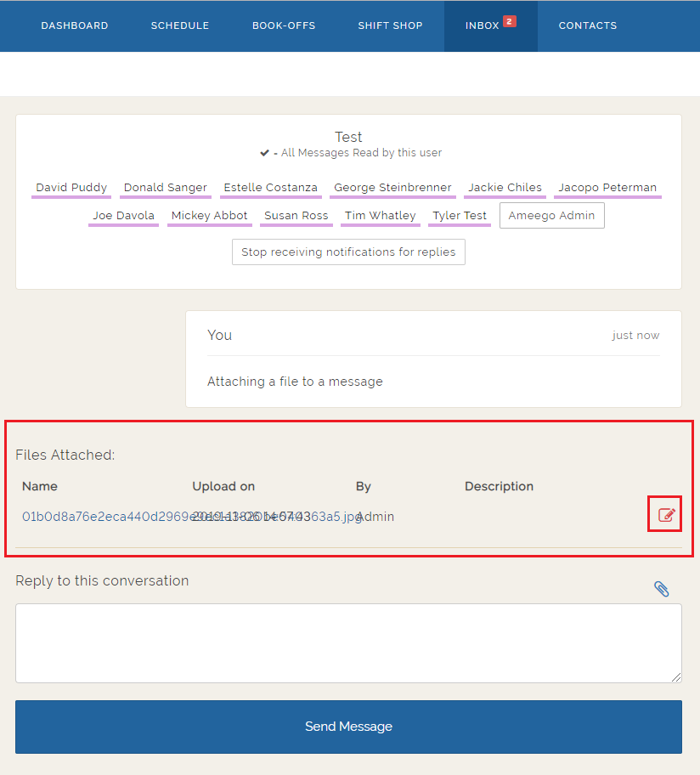Go to the Schedule tab

180,25
